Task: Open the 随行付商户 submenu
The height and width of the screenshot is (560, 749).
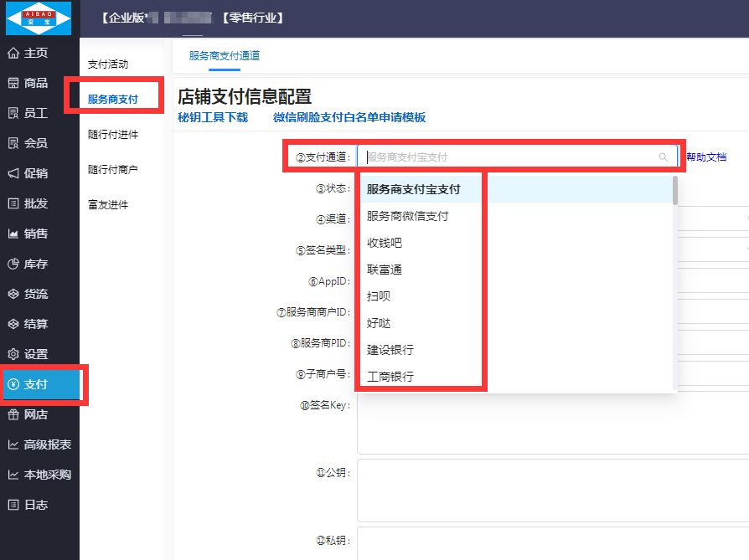Action: [x=113, y=169]
